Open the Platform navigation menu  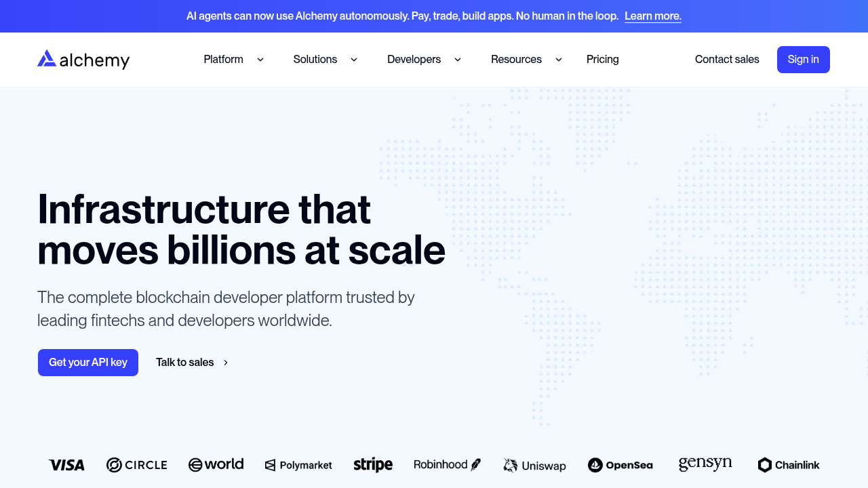tap(223, 60)
